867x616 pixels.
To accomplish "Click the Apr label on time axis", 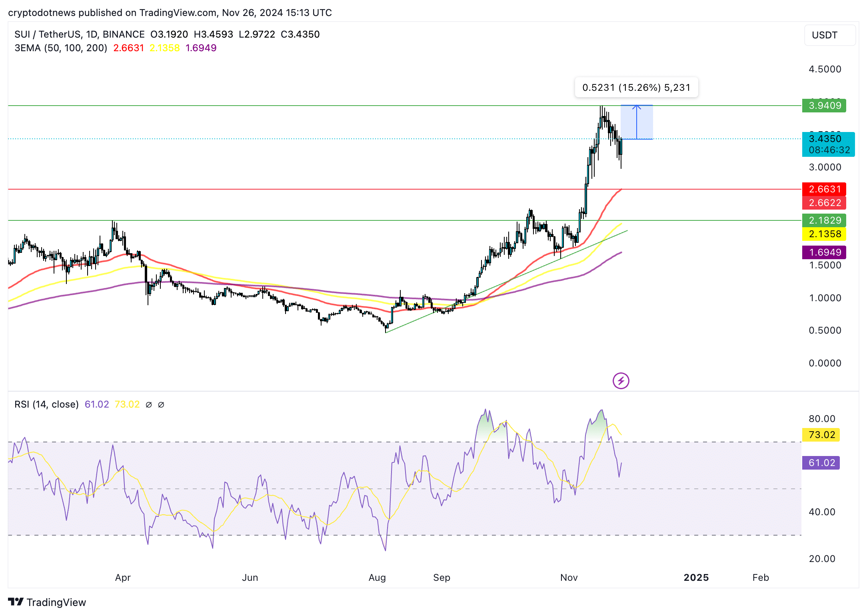I will (x=123, y=578).
